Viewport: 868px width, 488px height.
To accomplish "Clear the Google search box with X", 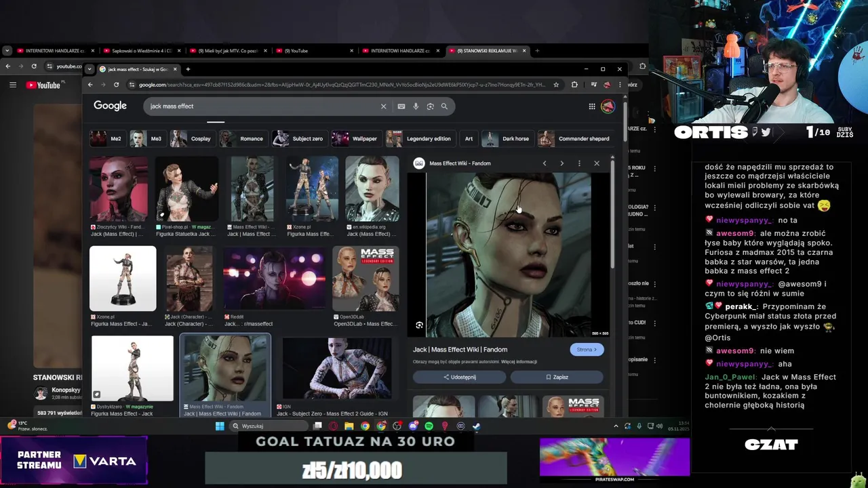I will click(x=383, y=106).
